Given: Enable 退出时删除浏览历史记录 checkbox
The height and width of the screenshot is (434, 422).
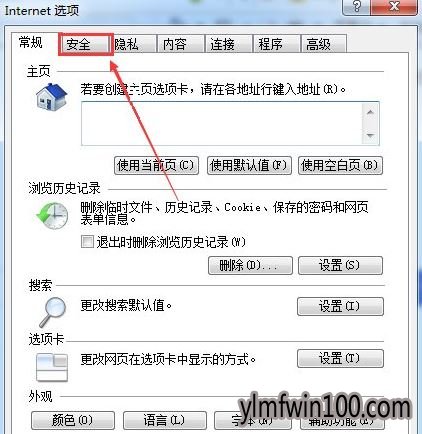Looking at the screenshot, I should tap(87, 242).
